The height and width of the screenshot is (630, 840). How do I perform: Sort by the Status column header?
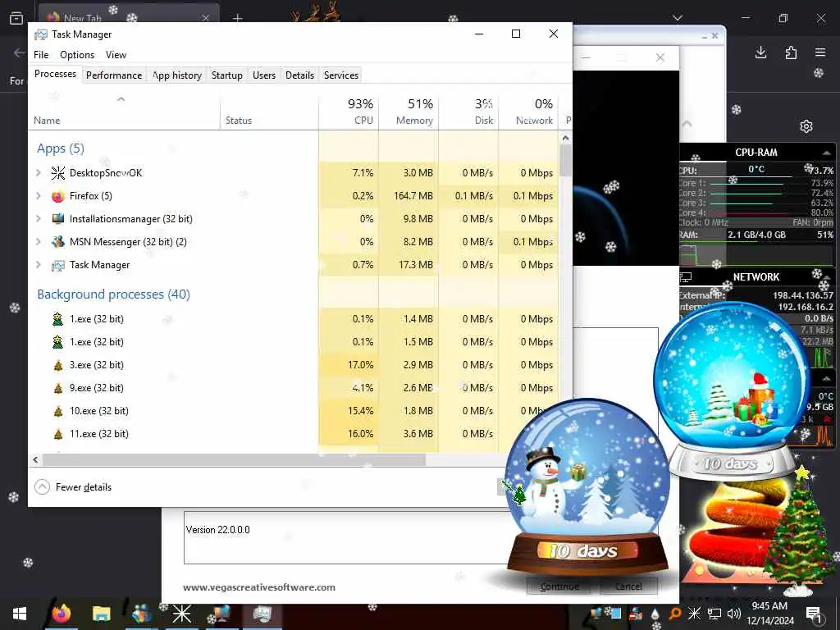(x=269, y=112)
